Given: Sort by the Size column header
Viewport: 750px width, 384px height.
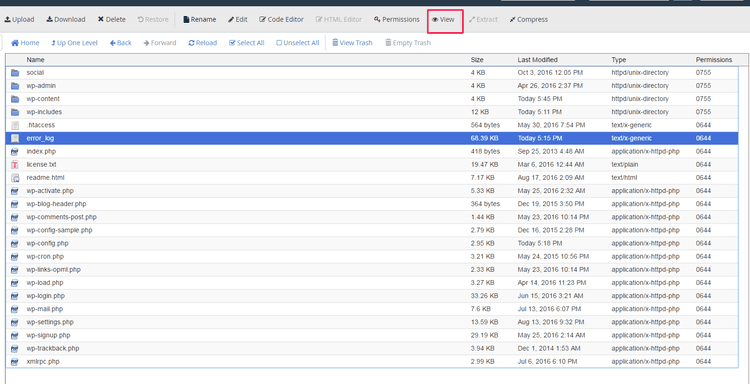Looking at the screenshot, I should coord(477,60).
